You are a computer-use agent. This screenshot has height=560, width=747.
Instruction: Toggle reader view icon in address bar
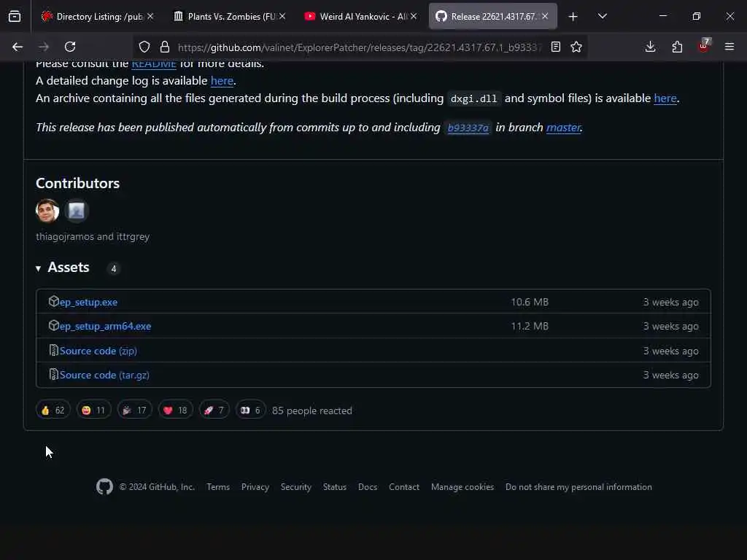pyautogui.click(x=555, y=47)
